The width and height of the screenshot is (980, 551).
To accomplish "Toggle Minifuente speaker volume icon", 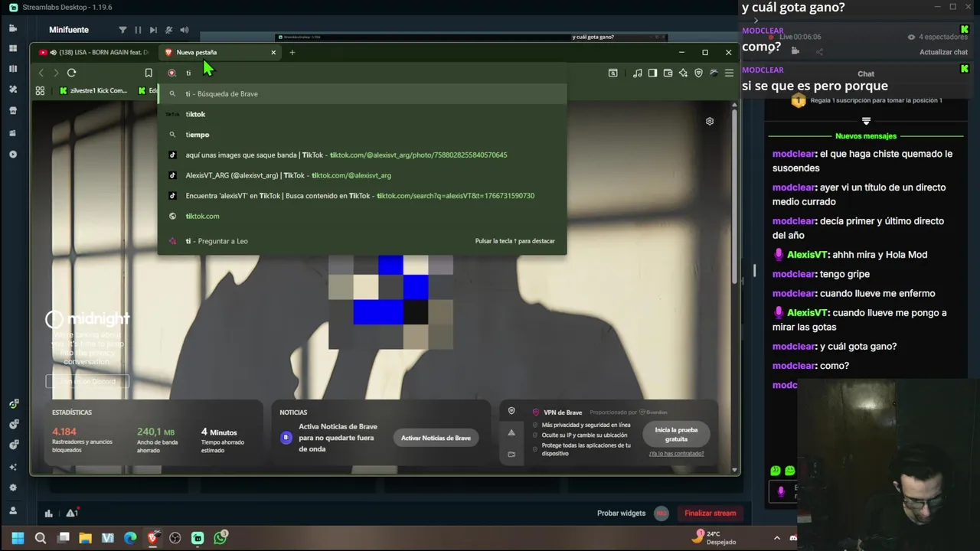I will [x=185, y=30].
